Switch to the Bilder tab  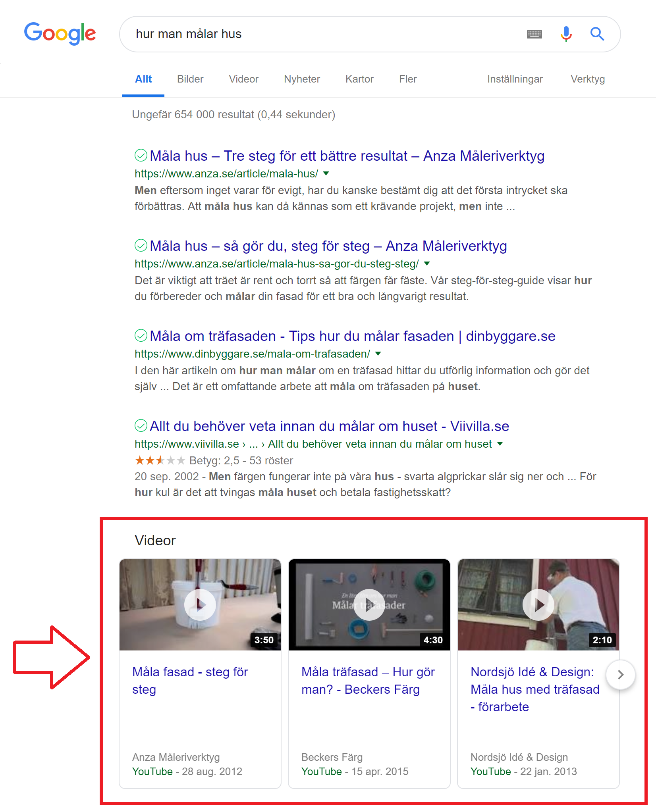(190, 79)
